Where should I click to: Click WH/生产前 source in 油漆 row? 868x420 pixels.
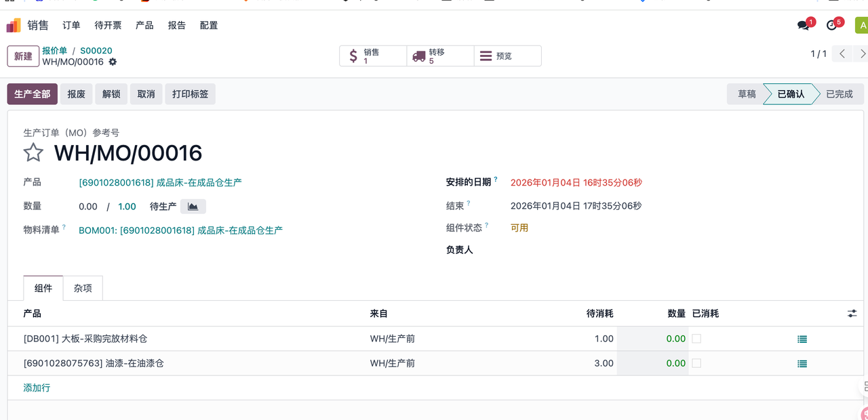(x=392, y=363)
